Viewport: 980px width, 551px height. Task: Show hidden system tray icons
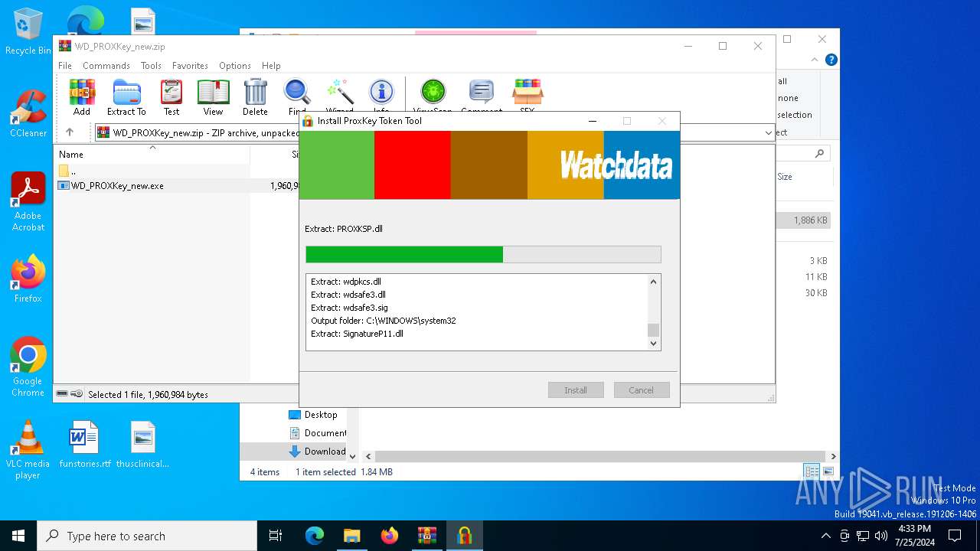pyautogui.click(x=825, y=536)
